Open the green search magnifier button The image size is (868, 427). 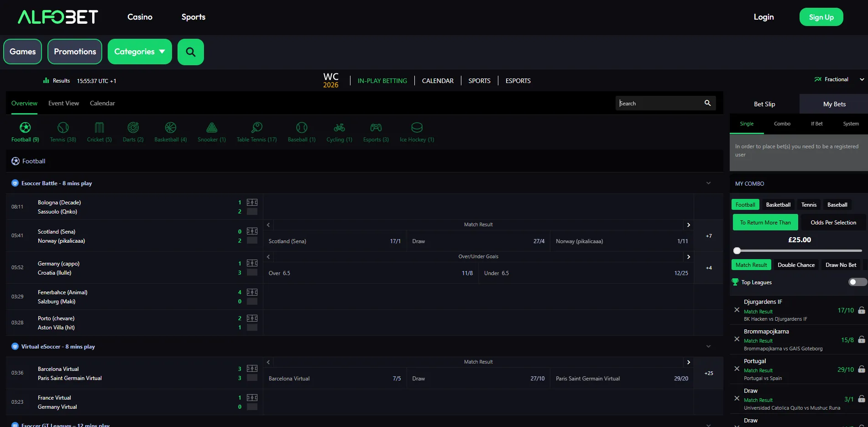190,52
